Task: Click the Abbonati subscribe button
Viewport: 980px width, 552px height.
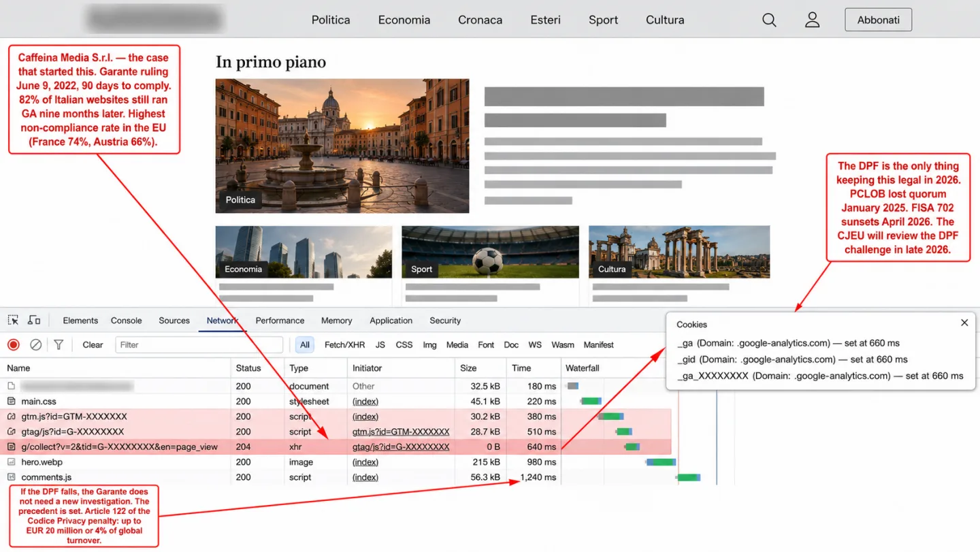Action: tap(878, 20)
